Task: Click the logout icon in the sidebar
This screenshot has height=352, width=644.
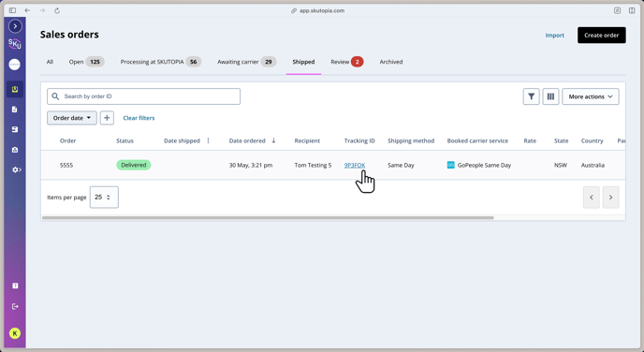Action: (15, 306)
